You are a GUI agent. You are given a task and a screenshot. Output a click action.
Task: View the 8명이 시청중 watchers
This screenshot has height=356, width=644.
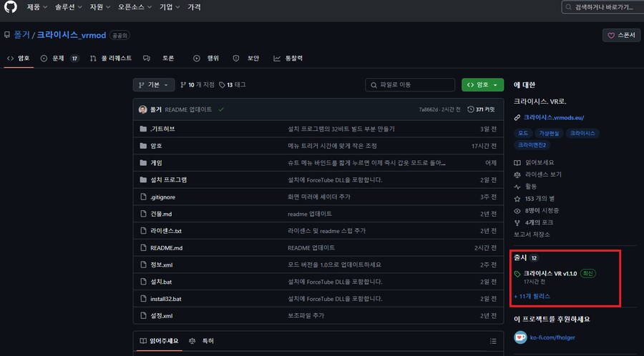(537, 210)
